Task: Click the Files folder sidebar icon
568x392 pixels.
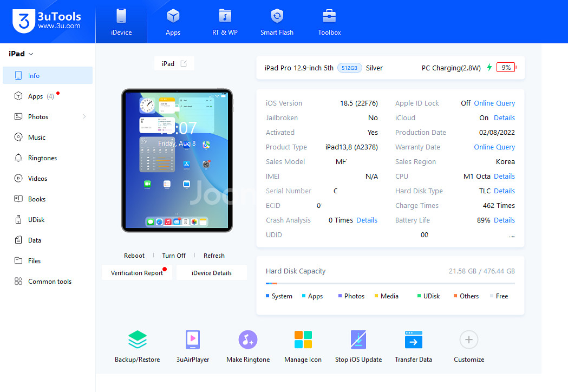Action: click(x=18, y=260)
